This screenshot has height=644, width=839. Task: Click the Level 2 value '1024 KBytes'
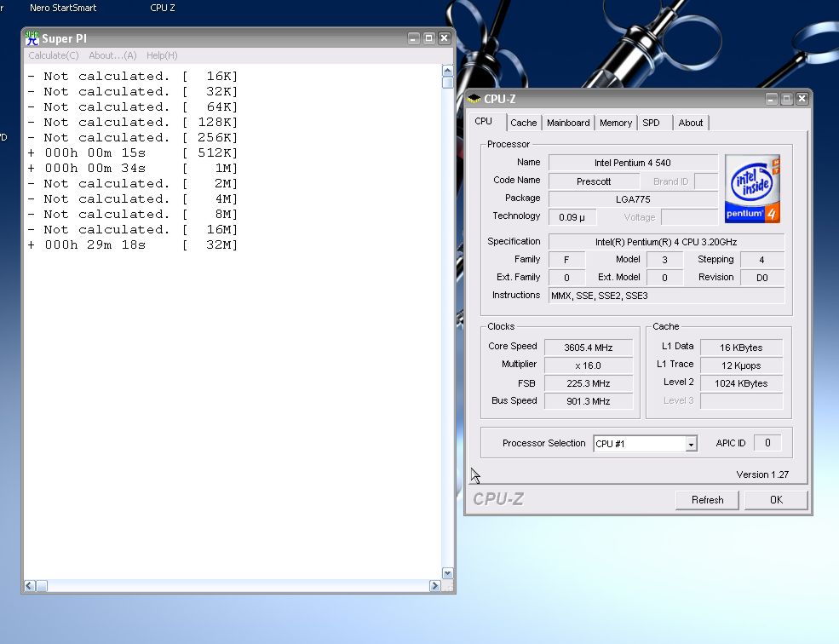click(741, 383)
